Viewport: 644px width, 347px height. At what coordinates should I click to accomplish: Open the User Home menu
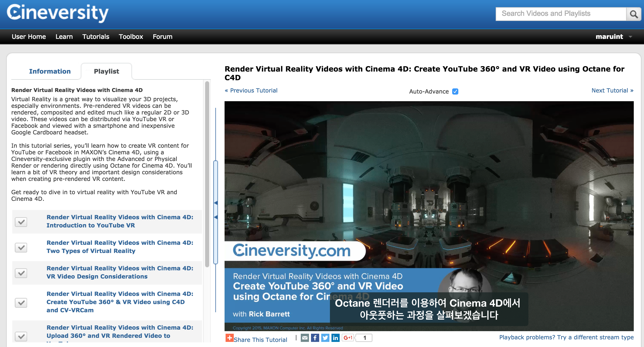point(29,37)
